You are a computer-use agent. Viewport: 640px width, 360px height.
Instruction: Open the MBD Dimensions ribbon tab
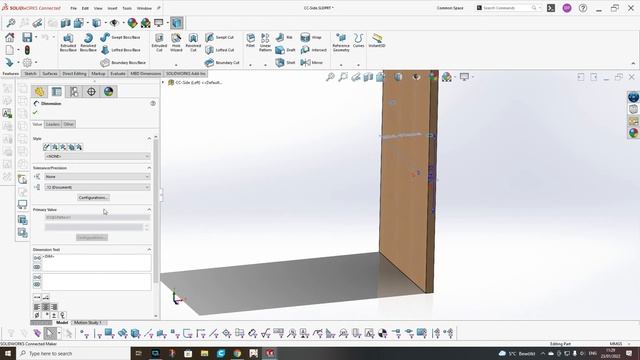[146, 73]
